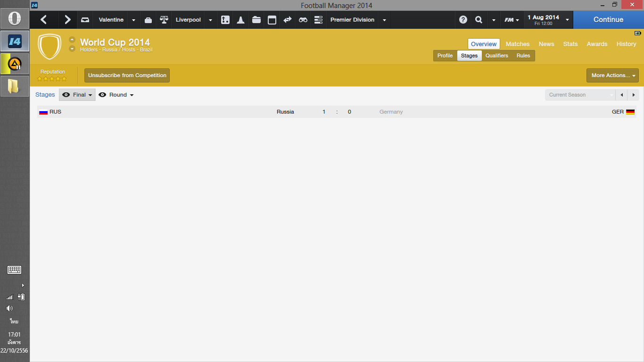Open the yellow media player taskbar icon
Image resolution: width=644 pixels, height=362 pixels.
tap(15, 64)
